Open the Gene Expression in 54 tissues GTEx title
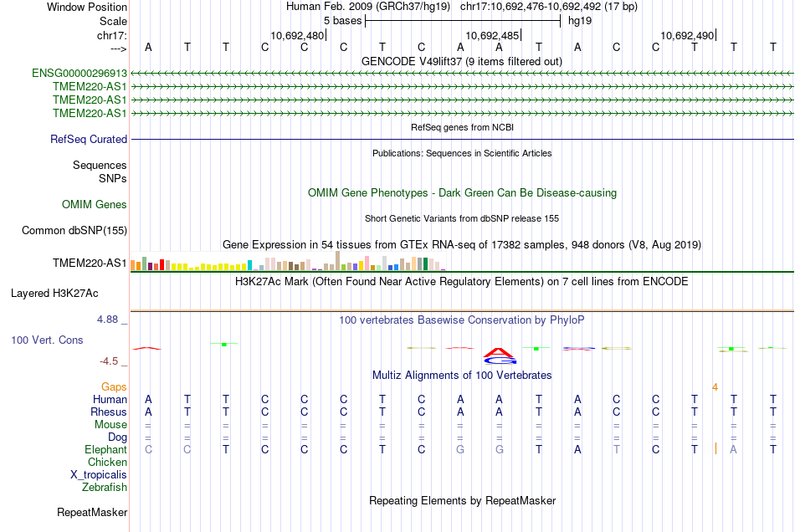This screenshot has height=532, width=795. [x=462, y=245]
